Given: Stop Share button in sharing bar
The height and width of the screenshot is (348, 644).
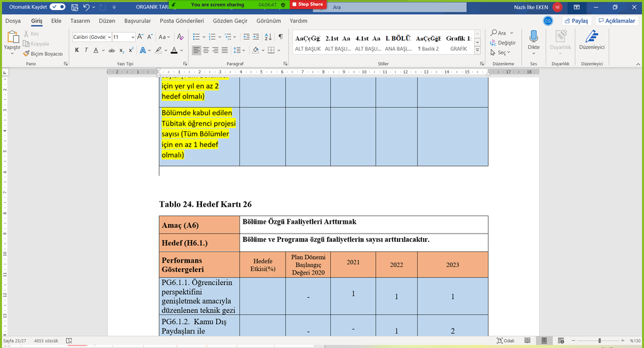Looking at the screenshot, I should (308, 4).
